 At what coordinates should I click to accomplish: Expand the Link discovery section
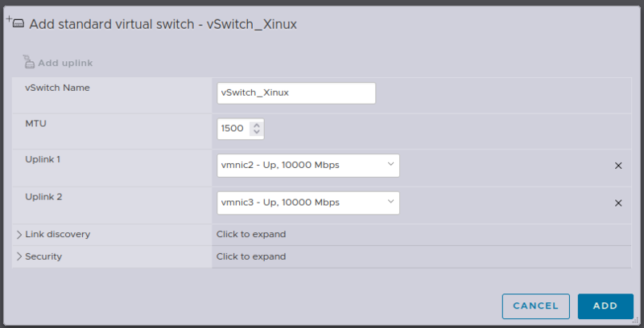pos(19,234)
